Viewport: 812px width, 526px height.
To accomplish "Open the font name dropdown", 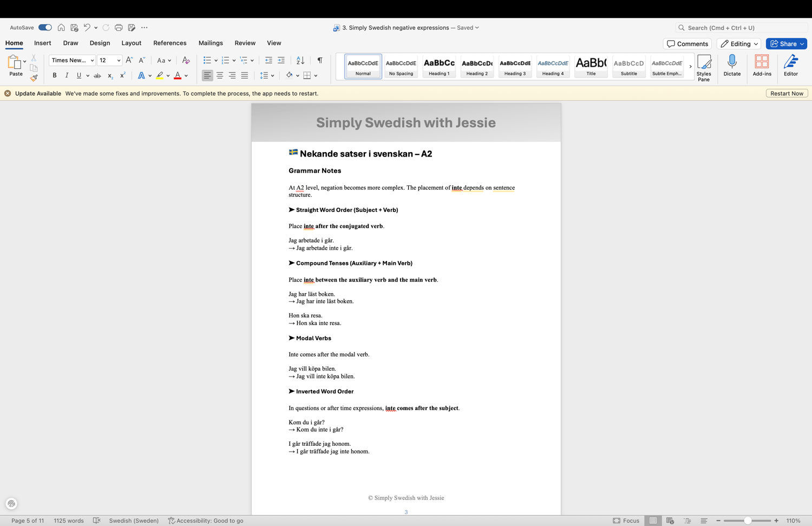I will click(x=92, y=61).
